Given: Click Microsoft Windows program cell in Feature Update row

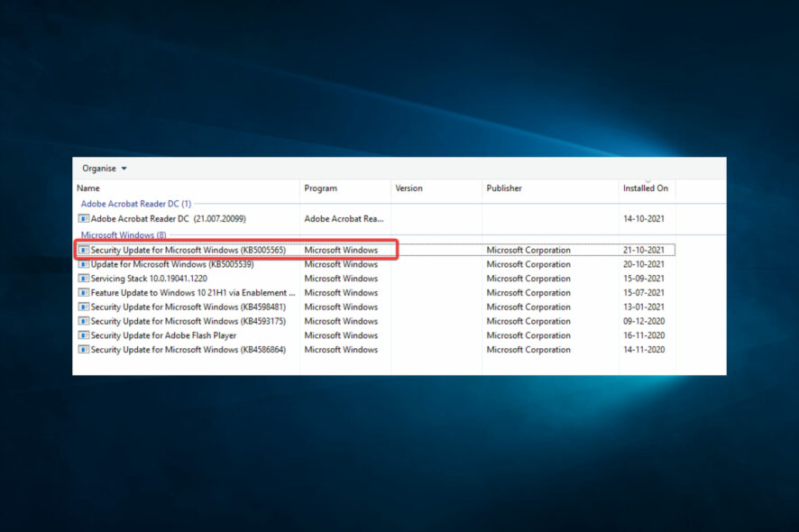Looking at the screenshot, I should [x=341, y=293].
